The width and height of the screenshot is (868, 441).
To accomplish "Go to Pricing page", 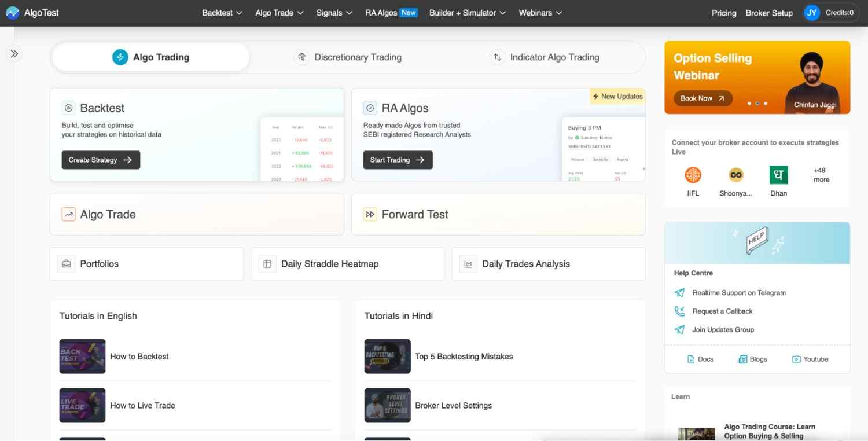I will 724,13.
